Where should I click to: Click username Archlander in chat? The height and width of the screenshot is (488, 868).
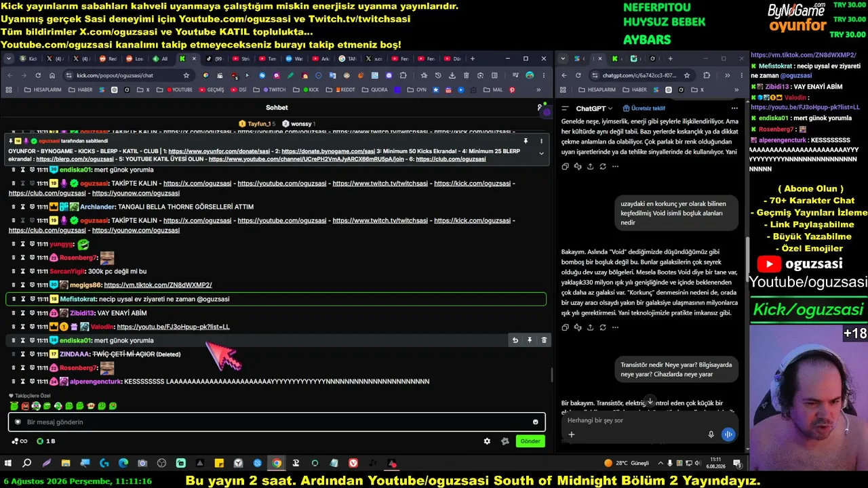(98, 207)
